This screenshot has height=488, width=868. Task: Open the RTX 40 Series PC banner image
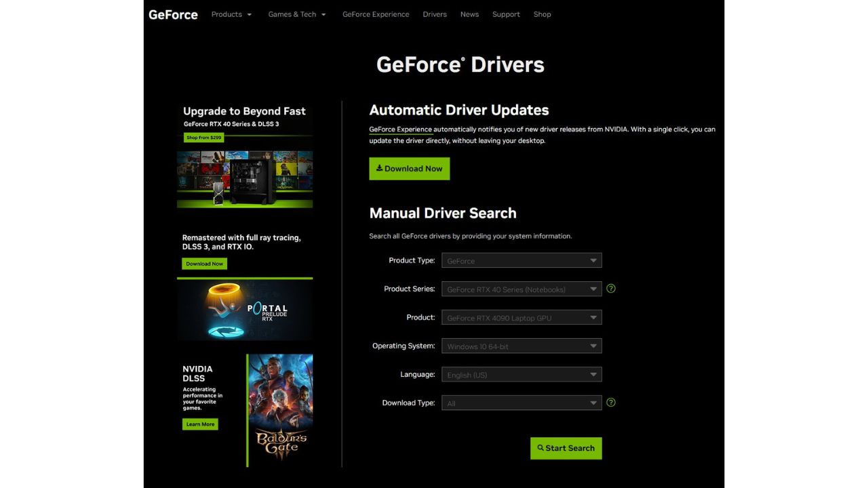click(245, 179)
